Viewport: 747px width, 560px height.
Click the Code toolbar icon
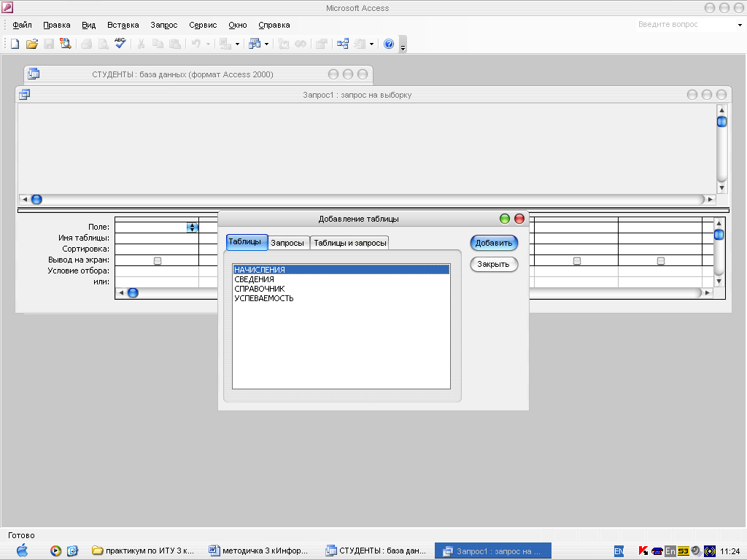tap(284, 44)
